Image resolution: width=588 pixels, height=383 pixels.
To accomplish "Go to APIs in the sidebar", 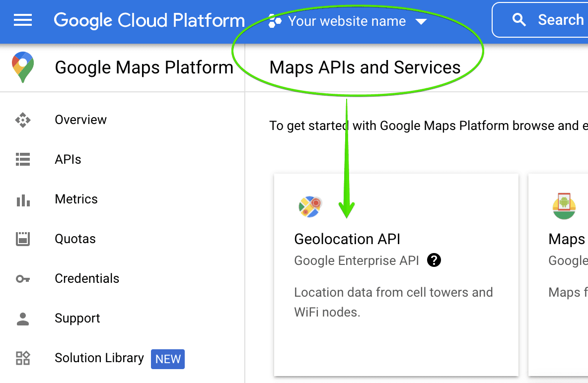I will [x=68, y=160].
